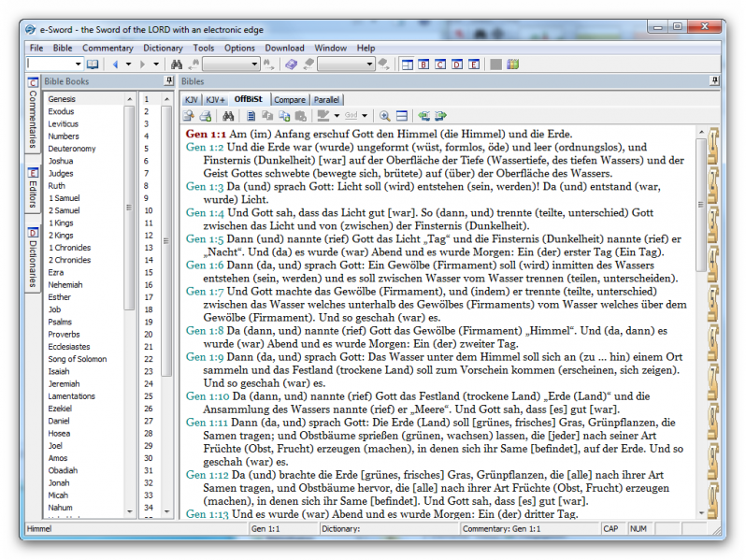Switch to the Parallel tab

pos(326,99)
